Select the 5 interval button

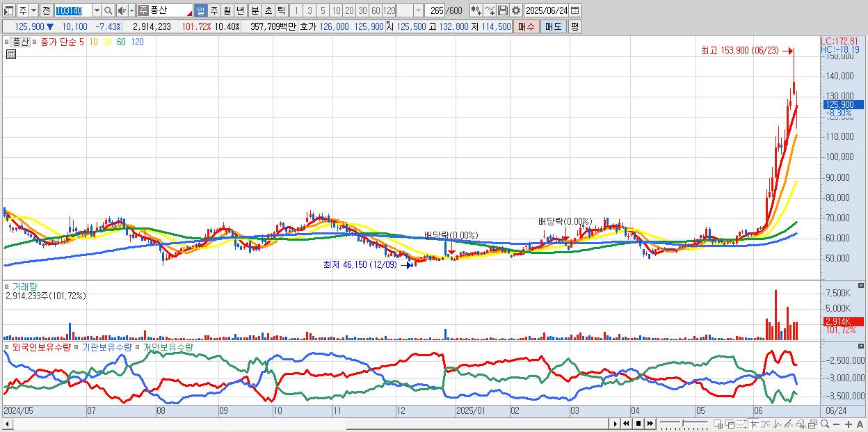pyautogui.click(x=323, y=10)
